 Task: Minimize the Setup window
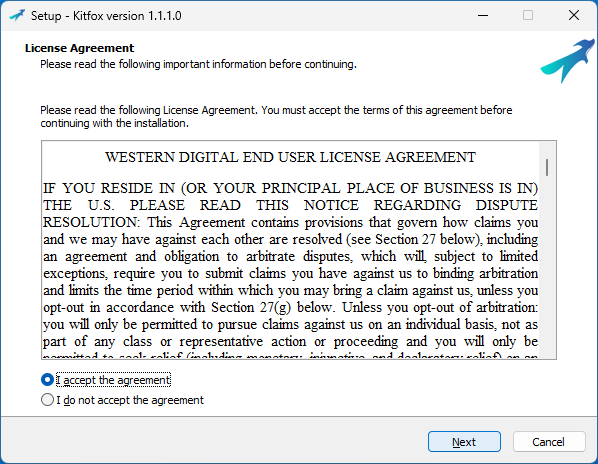tap(483, 16)
